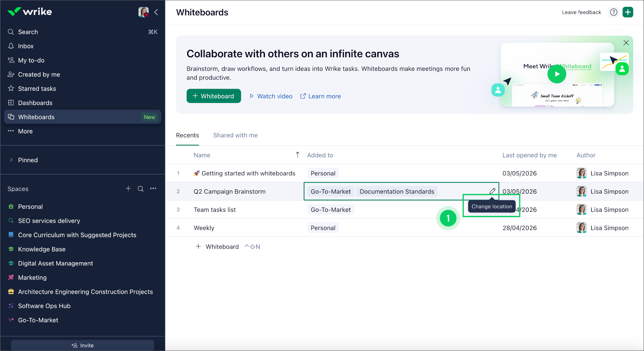This screenshot has height=351, width=644.
Task: Click the Invite button
Action: point(83,345)
